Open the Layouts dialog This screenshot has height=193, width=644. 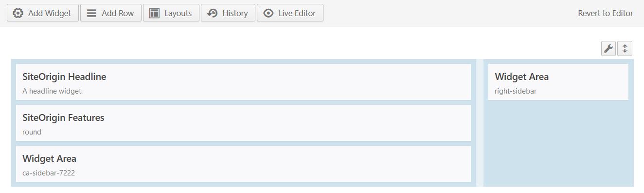(x=171, y=13)
